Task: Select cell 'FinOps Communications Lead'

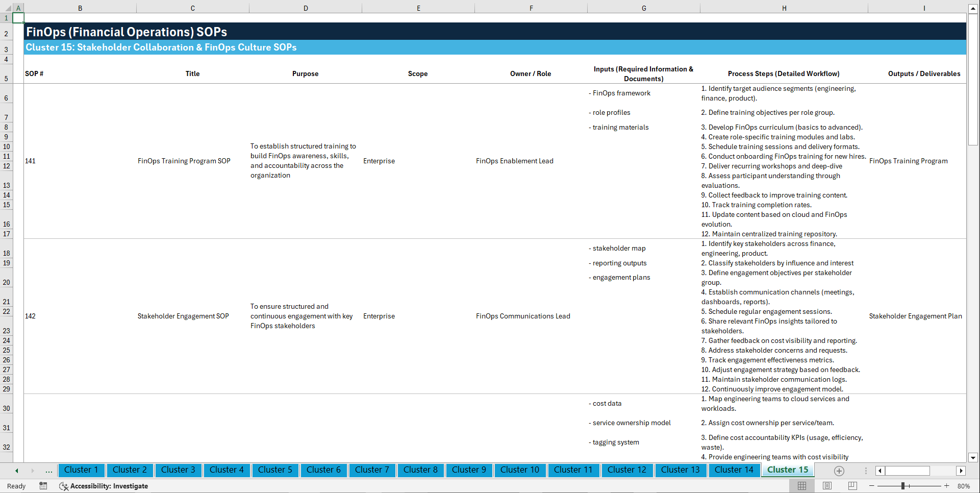Action: click(x=531, y=316)
